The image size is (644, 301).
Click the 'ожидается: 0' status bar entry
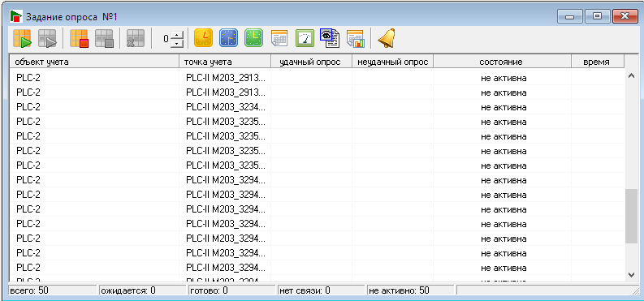point(142,290)
